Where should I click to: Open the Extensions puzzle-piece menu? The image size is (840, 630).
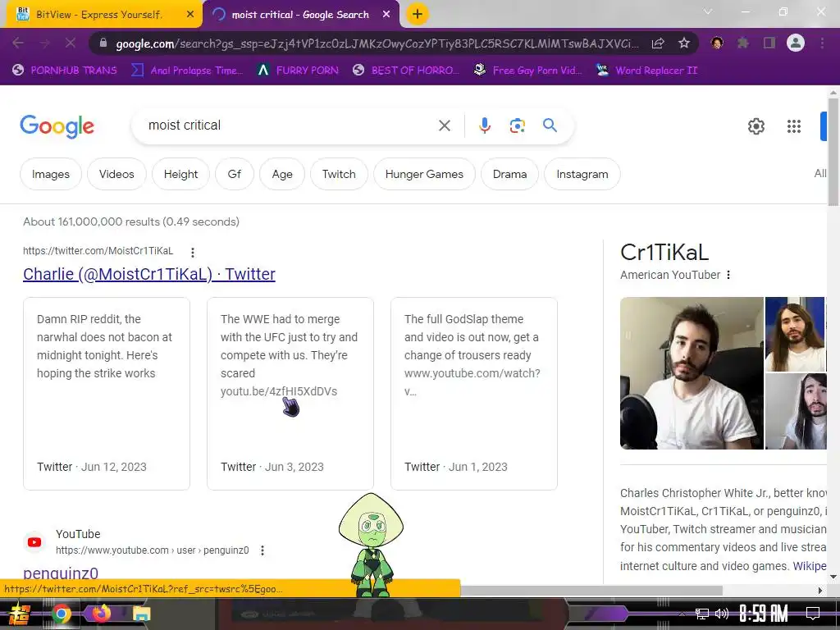tap(742, 43)
